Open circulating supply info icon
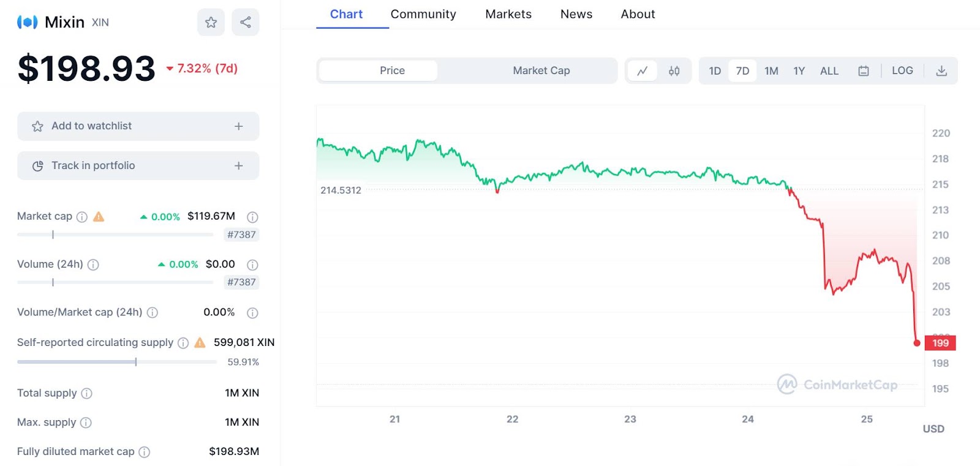 [x=183, y=343]
